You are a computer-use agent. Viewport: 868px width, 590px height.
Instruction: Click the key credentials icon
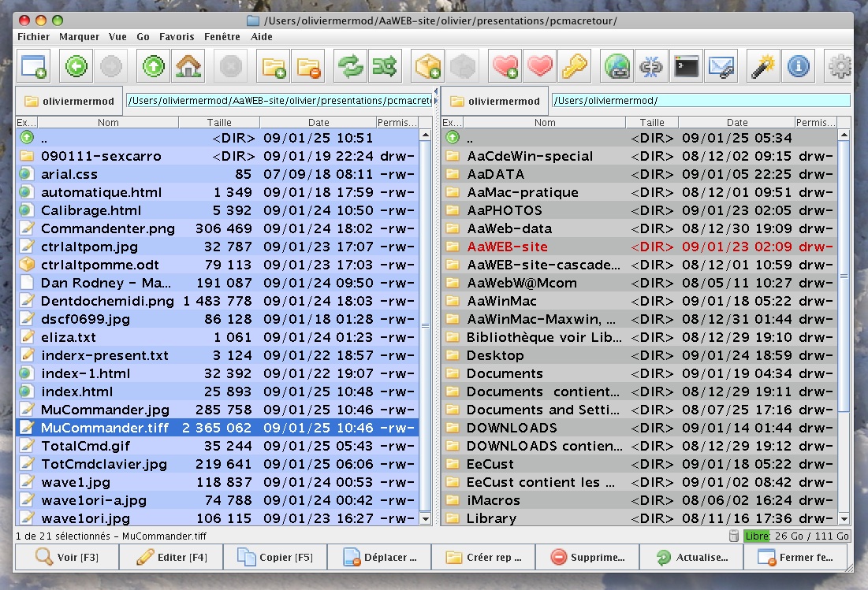point(575,67)
